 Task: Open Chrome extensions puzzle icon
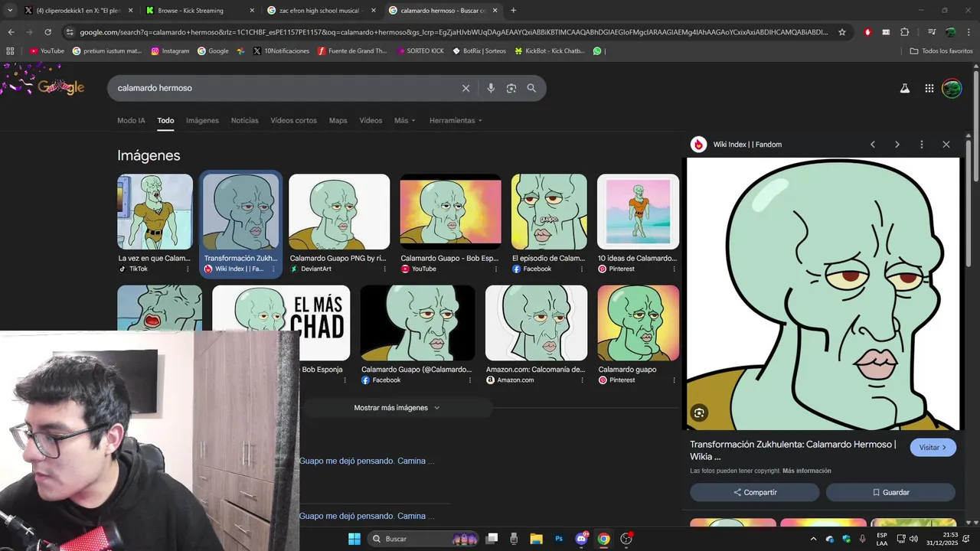tap(905, 32)
